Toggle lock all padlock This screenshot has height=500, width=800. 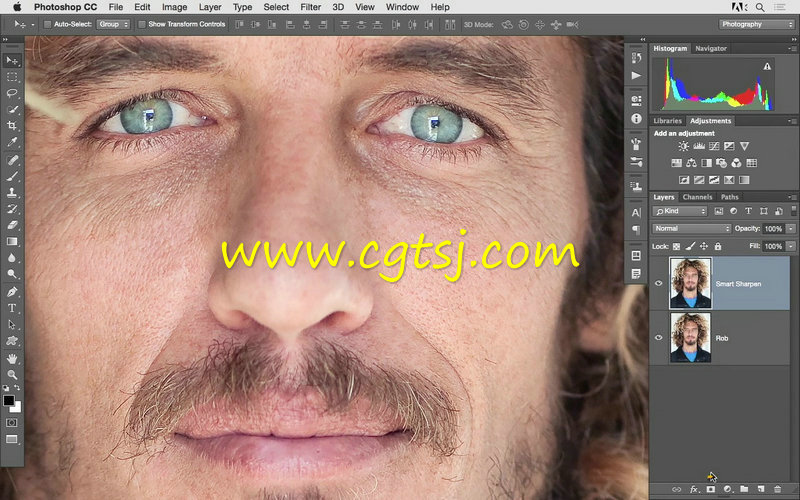[718, 246]
